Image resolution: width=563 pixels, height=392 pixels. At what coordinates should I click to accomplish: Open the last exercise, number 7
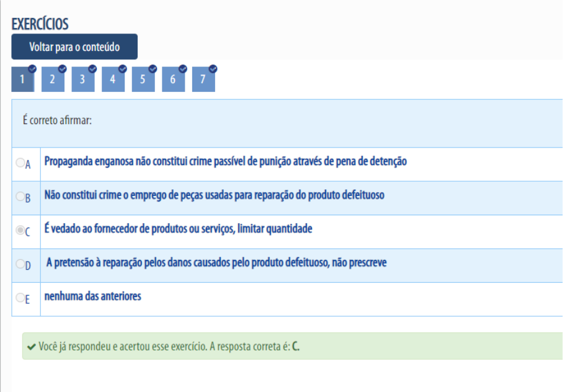pyautogui.click(x=203, y=80)
